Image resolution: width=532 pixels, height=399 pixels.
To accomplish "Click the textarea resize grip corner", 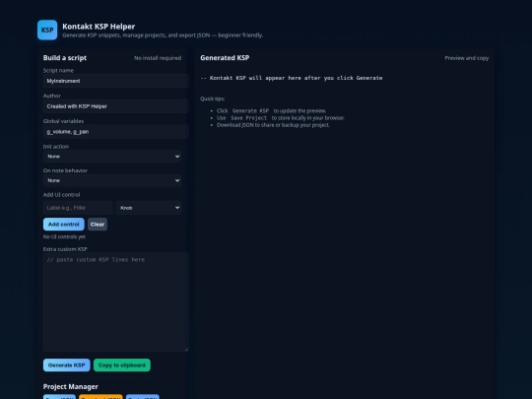I will pyautogui.click(x=186, y=349).
